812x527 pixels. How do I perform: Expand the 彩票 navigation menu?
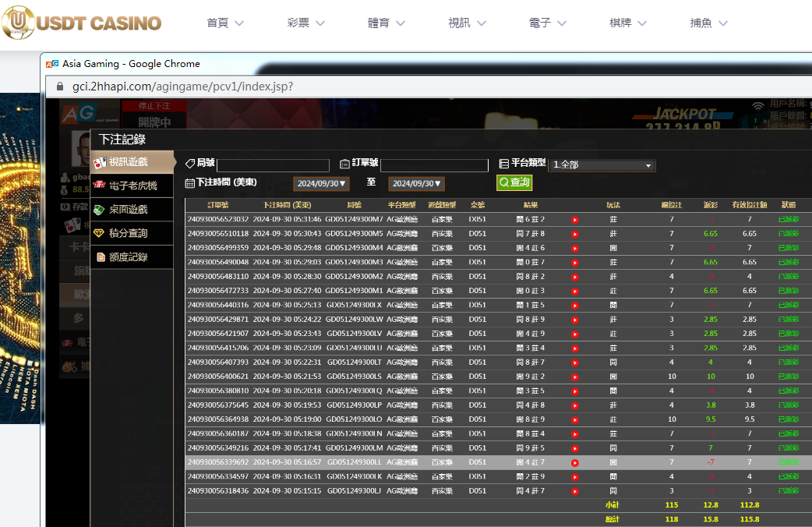[305, 23]
